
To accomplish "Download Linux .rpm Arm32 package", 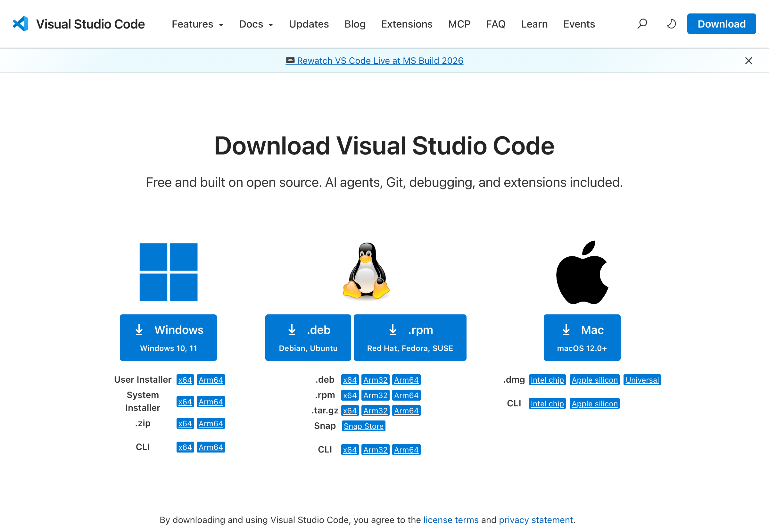I will (376, 395).
